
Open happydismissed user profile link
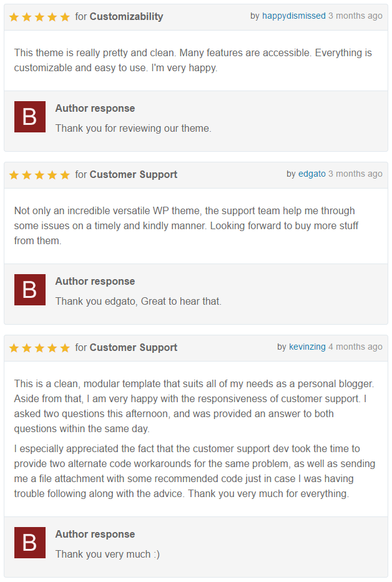pyautogui.click(x=294, y=16)
